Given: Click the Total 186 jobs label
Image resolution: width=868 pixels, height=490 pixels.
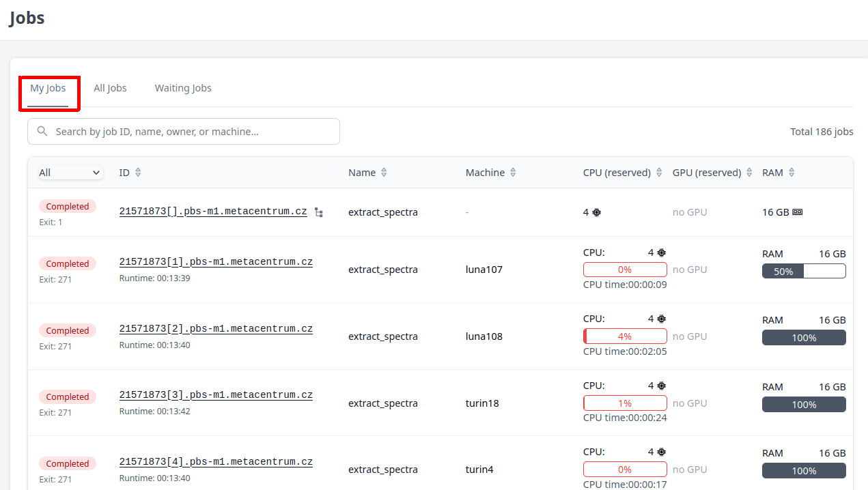Looking at the screenshot, I should 822,132.
